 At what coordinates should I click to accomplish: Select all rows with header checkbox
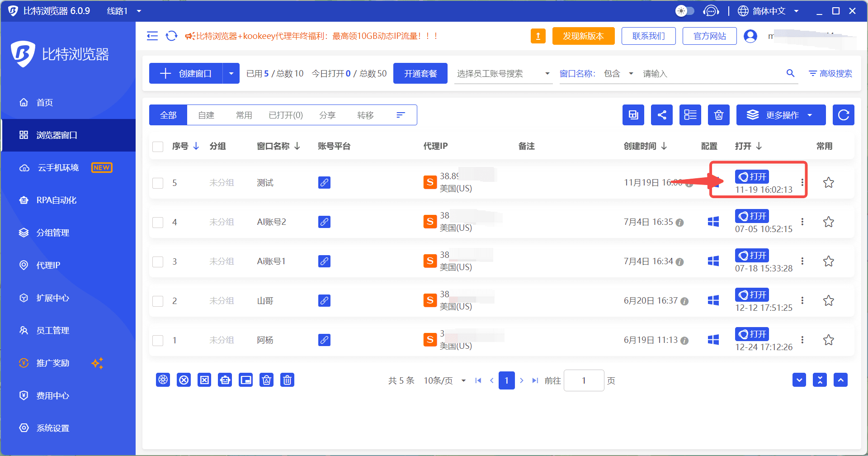coord(158,147)
